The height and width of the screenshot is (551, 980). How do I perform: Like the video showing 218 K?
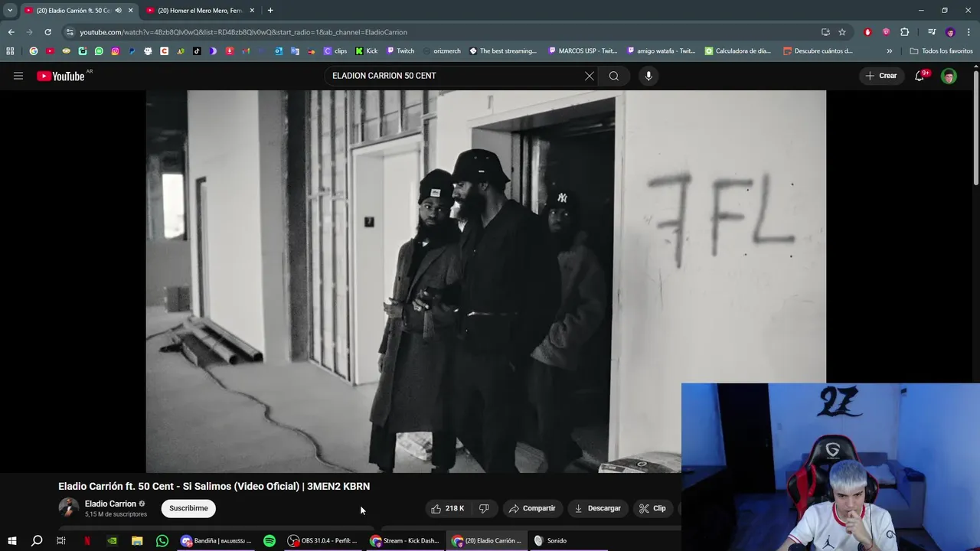(447, 508)
